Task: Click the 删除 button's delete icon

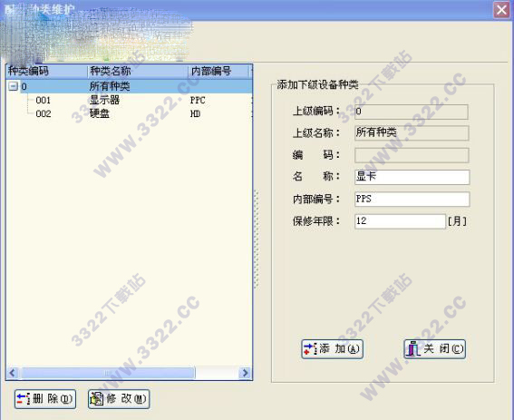Action: point(24,399)
